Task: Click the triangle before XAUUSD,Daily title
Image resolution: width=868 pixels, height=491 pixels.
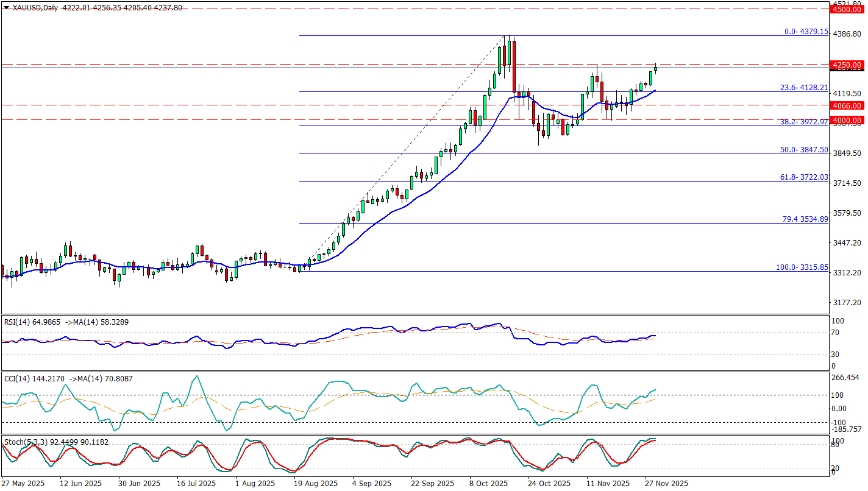Action: (6, 8)
